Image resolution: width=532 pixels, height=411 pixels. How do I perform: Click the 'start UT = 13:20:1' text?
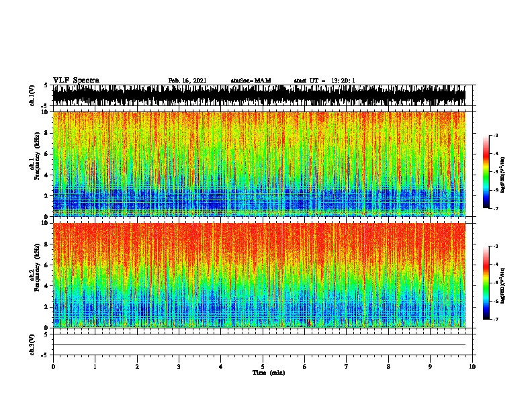pyautogui.click(x=324, y=81)
